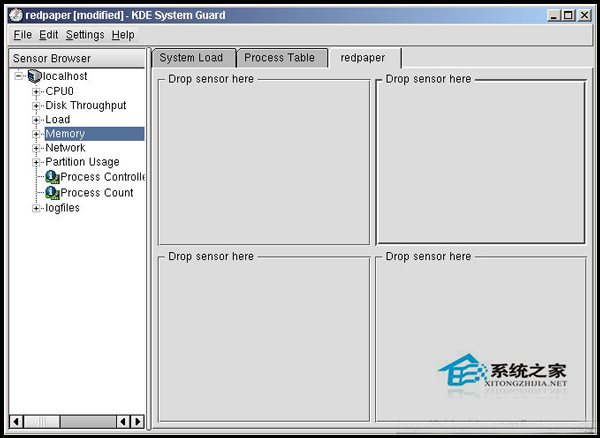Expand the Load node
Screen dimensions: 600x438
[36, 120]
